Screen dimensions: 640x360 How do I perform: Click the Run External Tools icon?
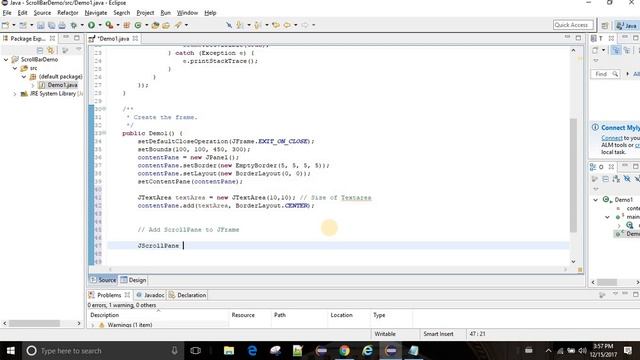click(109, 25)
